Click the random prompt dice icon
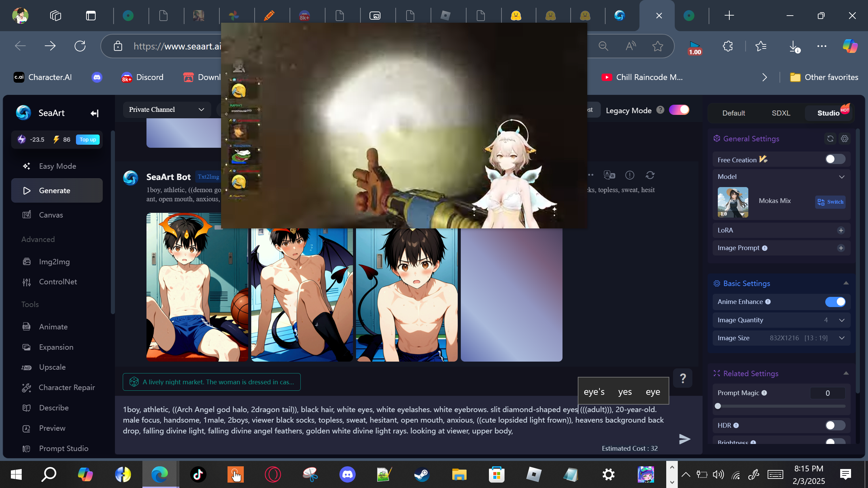The height and width of the screenshot is (488, 868). click(134, 382)
